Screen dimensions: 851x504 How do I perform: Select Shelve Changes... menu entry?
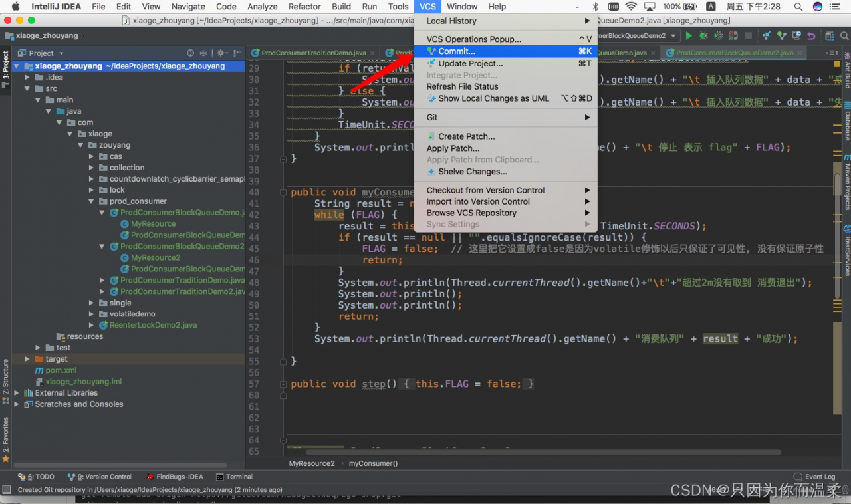(x=506, y=172)
